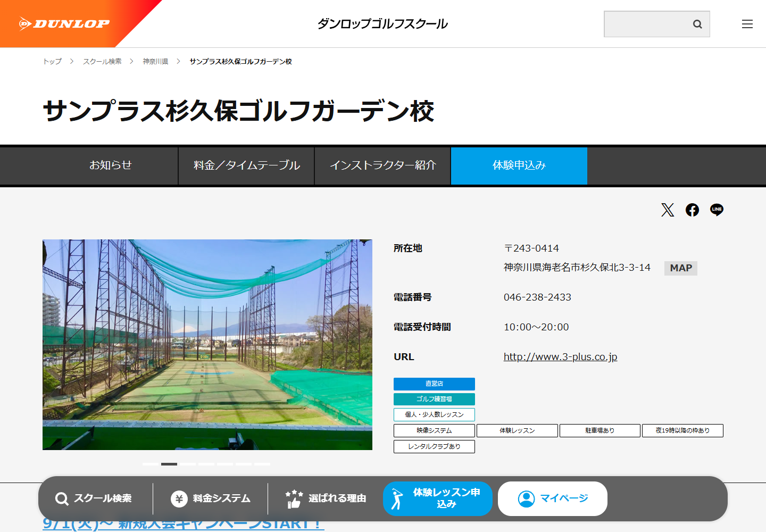
Task: Click the 夜19時以降の枠あり tag
Action: pyautogui.click(x=682, y=430)
